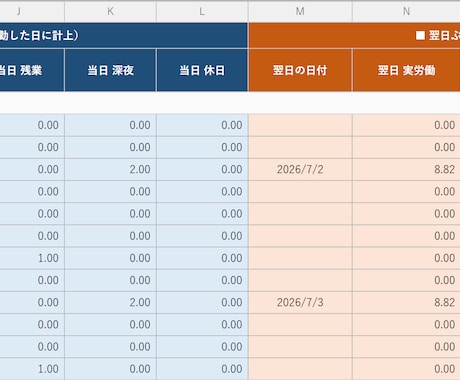Screen dimensions: 460x380
Task: Select the 残業 0.00 cell in the 2026/7/3 row
Action: pos(32,302)
